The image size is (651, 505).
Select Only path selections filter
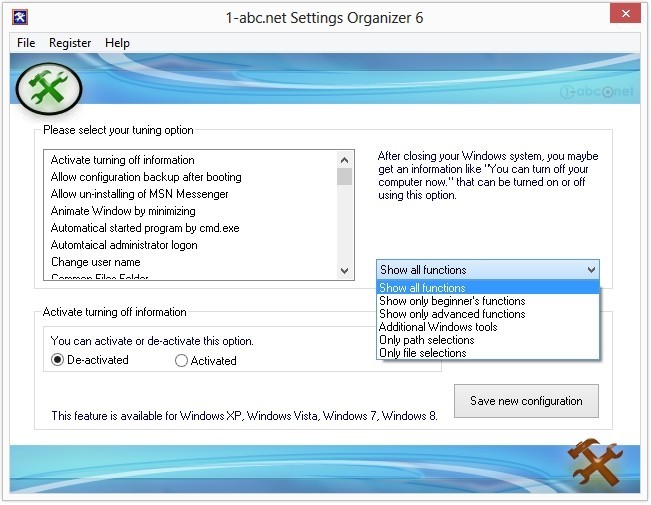coord(426,340)
